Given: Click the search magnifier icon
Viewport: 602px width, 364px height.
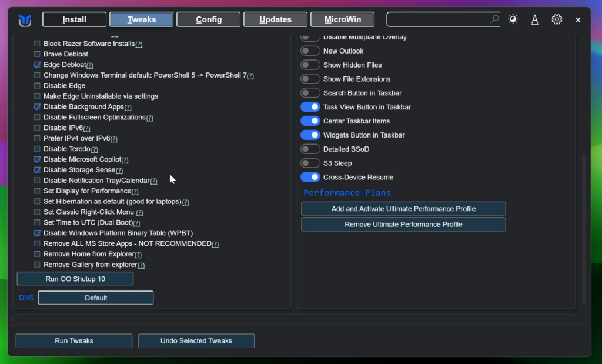Looking at the screenshot, I should pyautogui.click(x=494, y=19).
